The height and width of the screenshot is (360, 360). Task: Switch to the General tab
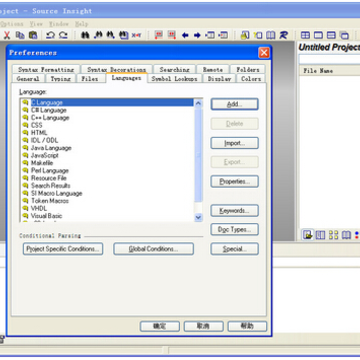28,79
